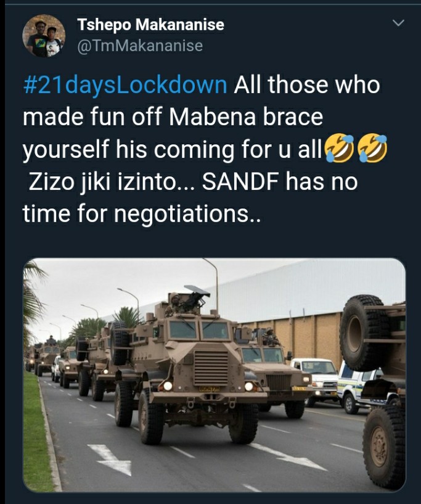Open the @TmMakananise handle
The height and width of the screenshot is (504, 421).
click(x=140, y=46)
